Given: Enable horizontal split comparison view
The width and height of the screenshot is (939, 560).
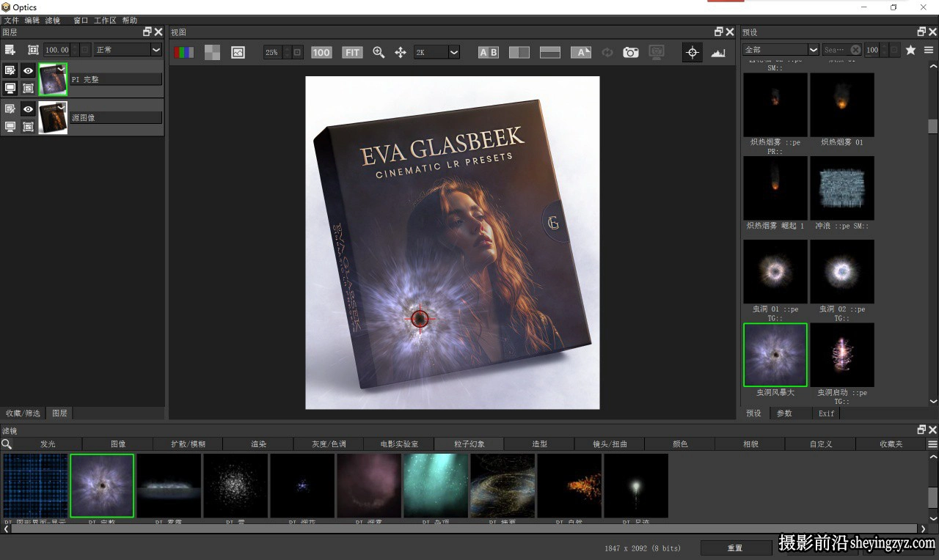Looking at the screenshot, I should click(x=550, y=52).
